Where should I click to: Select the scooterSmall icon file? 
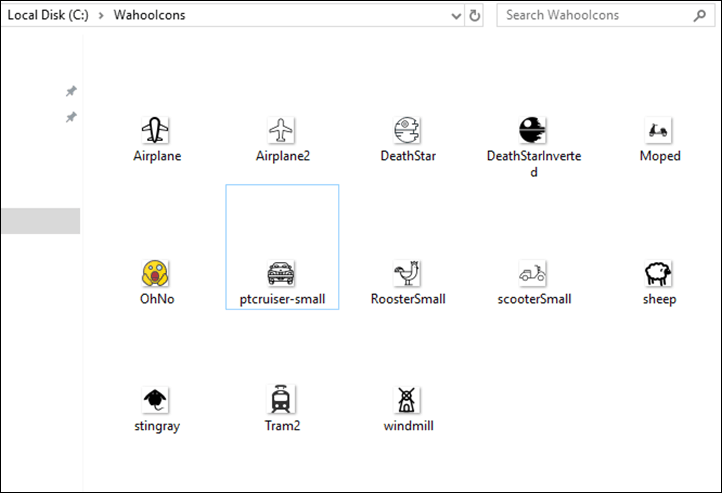pyautogui.click(x=533, y=273)
